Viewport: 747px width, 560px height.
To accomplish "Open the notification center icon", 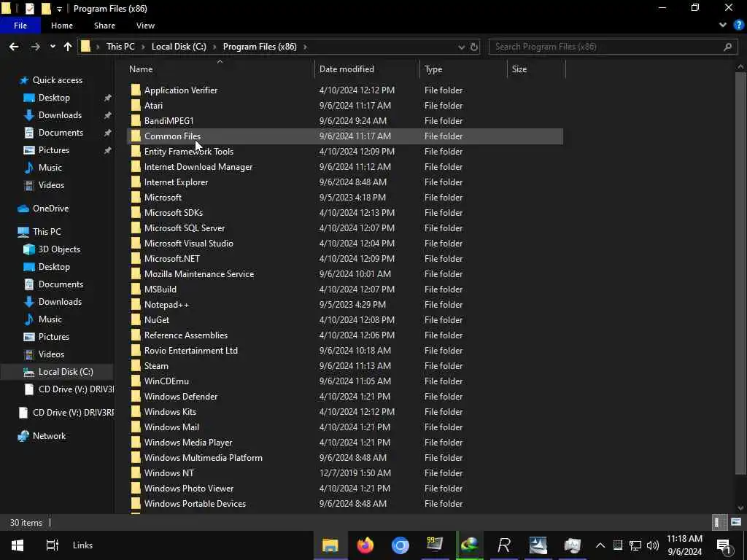I will point(724,545).
